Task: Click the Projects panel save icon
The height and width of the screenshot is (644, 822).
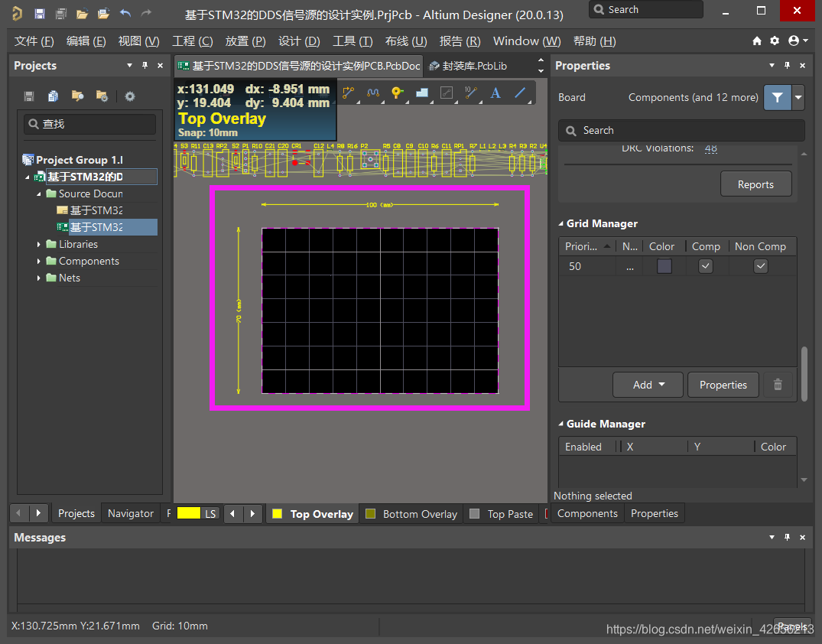Action: coord(29,96)
